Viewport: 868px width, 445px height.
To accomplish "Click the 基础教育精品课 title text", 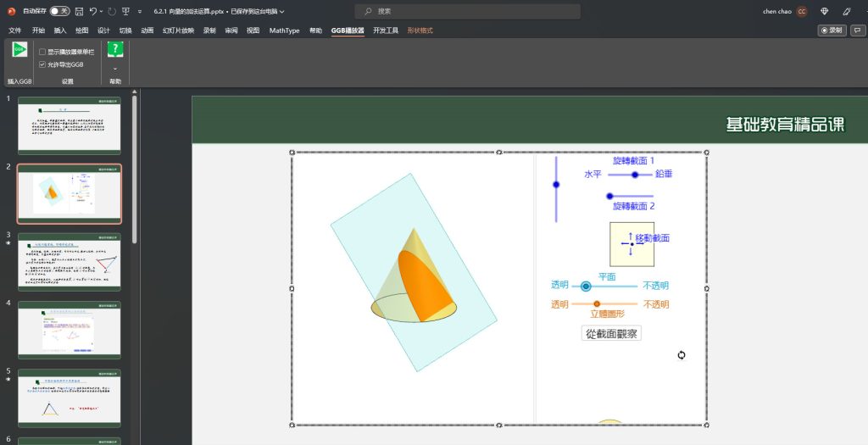I will 786,124.
